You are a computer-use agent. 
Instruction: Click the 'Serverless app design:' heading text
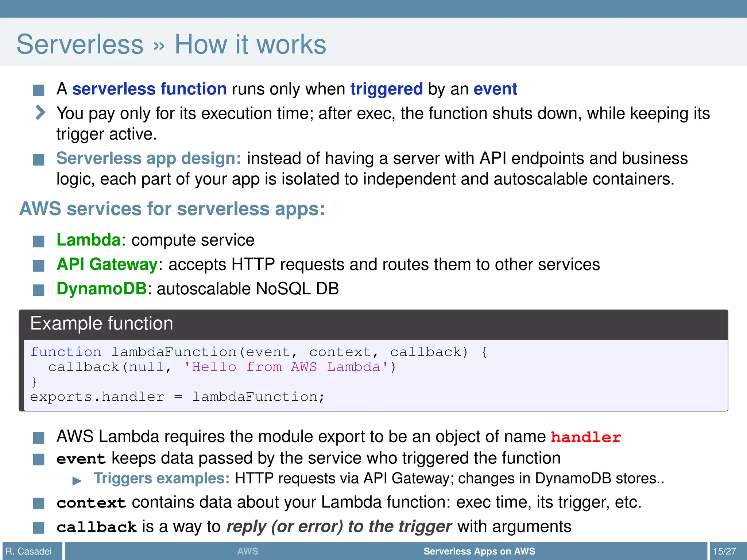tap(149, 159)
